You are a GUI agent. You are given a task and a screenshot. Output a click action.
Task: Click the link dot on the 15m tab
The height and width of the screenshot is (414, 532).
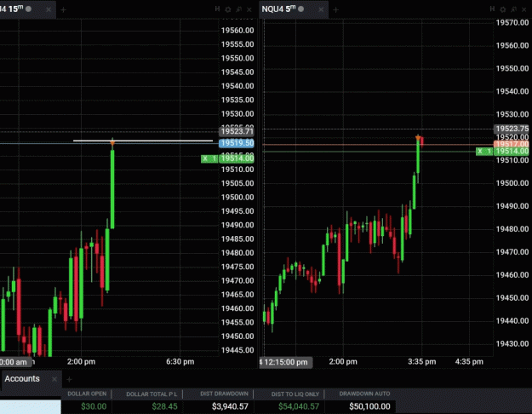[x=28, y=9]
